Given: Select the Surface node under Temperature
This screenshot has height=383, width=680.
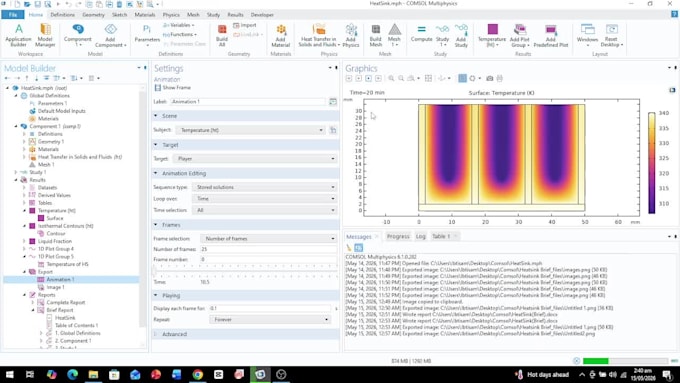Looking at the screenshot, I should click(55, 218).
